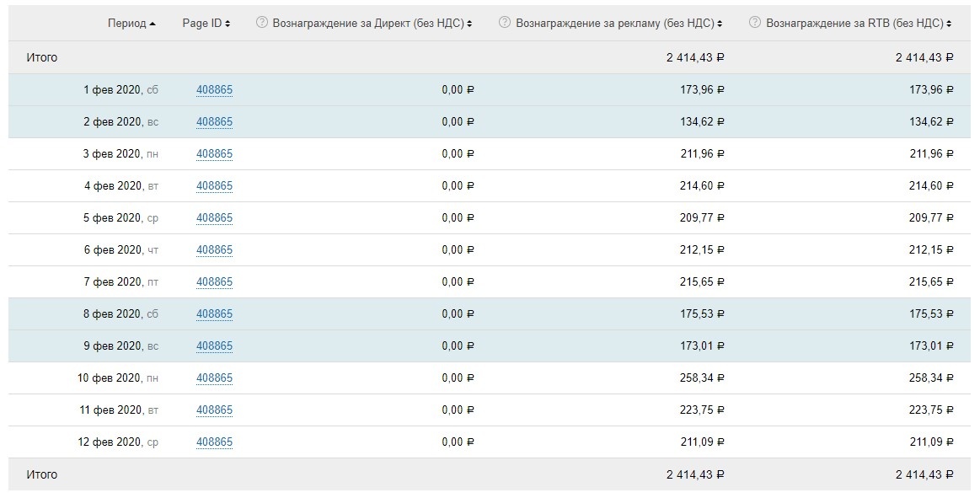Click Вознаграждение за рекламу (без НДС) header

[x=613, y=24]
